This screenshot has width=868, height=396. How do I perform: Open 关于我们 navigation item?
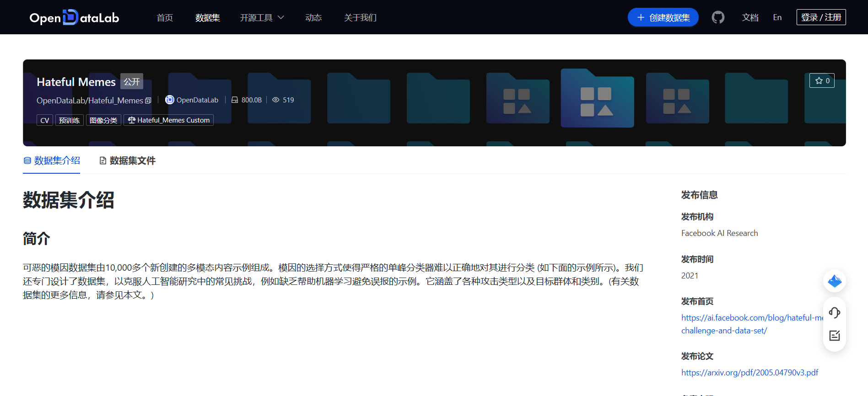[x=361, y=17]
